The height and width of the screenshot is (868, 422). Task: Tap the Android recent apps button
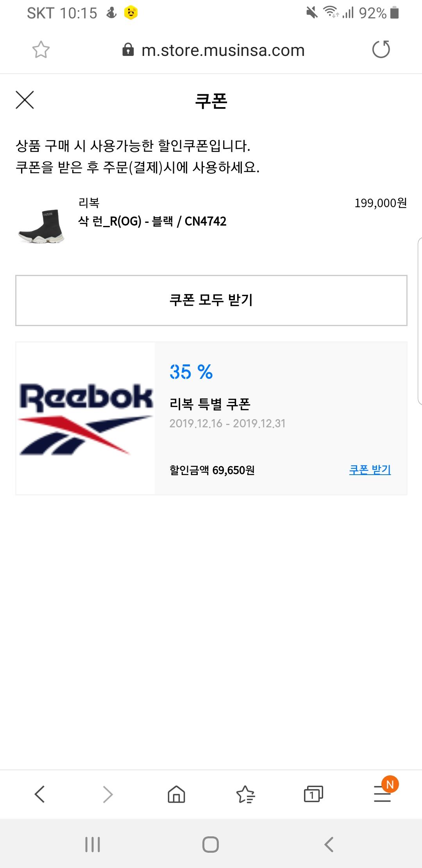pyautogui.click(x=93, y=845)
